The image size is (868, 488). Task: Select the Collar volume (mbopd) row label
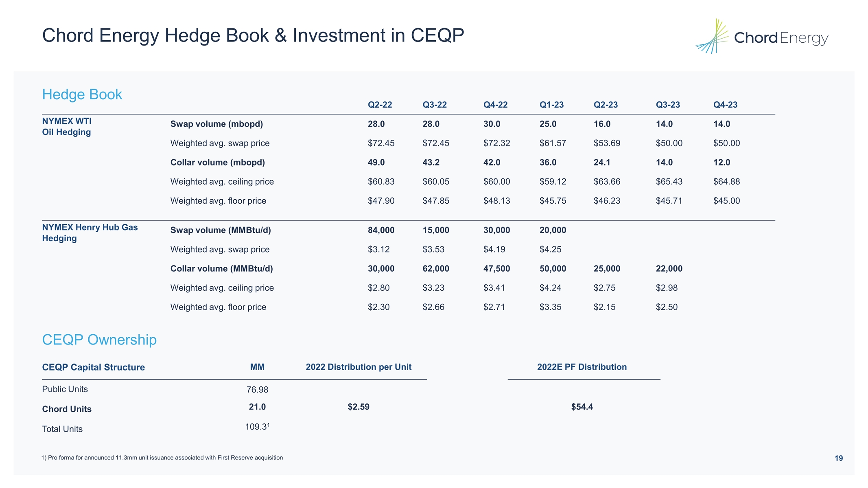[217, 163]
